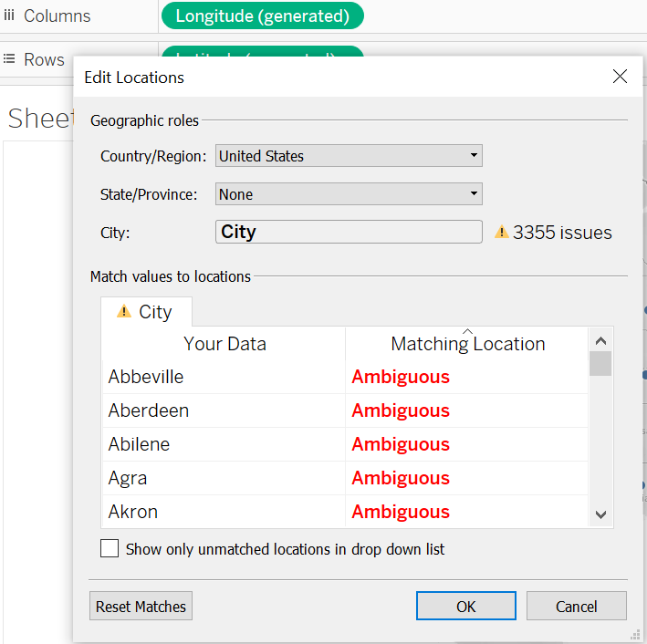Image resolution: width=647 pixels, height=644 pixels.
Task: Click the scrollbar up arrow
Action: [x=600, y=339]
